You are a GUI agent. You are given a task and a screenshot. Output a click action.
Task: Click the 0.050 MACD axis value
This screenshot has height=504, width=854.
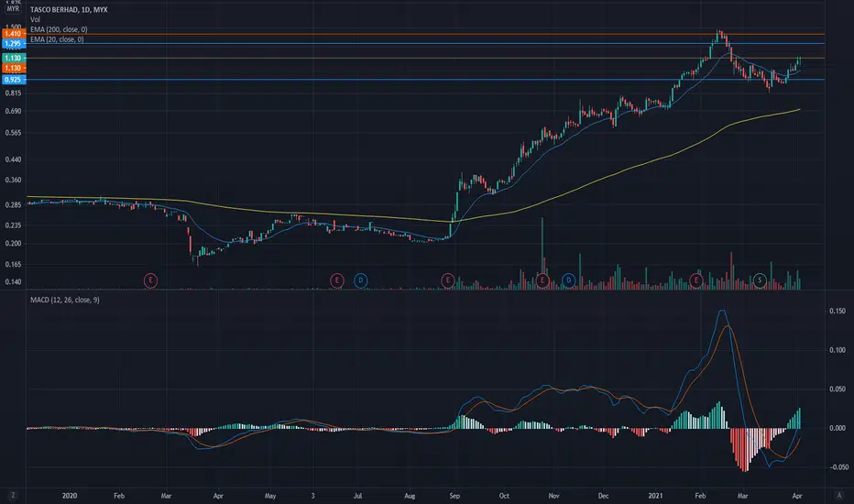click(838, 389)
